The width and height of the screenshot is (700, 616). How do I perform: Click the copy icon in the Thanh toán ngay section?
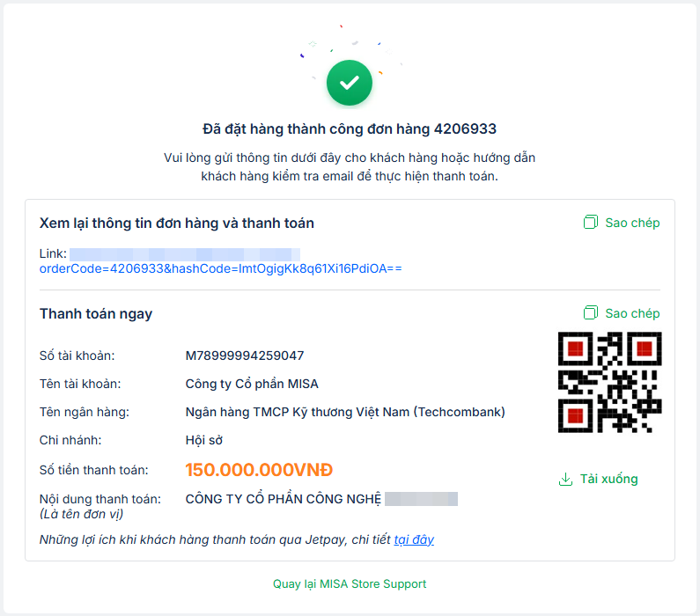(x=591, y=313)
